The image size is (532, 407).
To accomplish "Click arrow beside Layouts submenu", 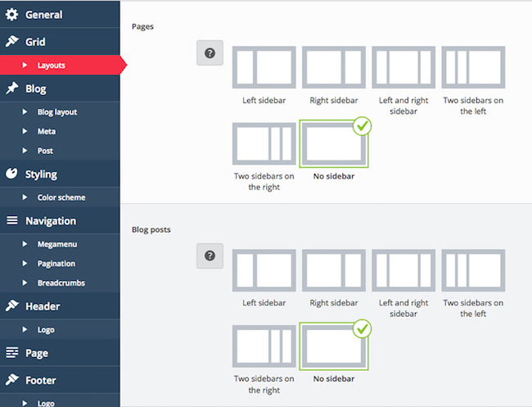I will point(25,65).
